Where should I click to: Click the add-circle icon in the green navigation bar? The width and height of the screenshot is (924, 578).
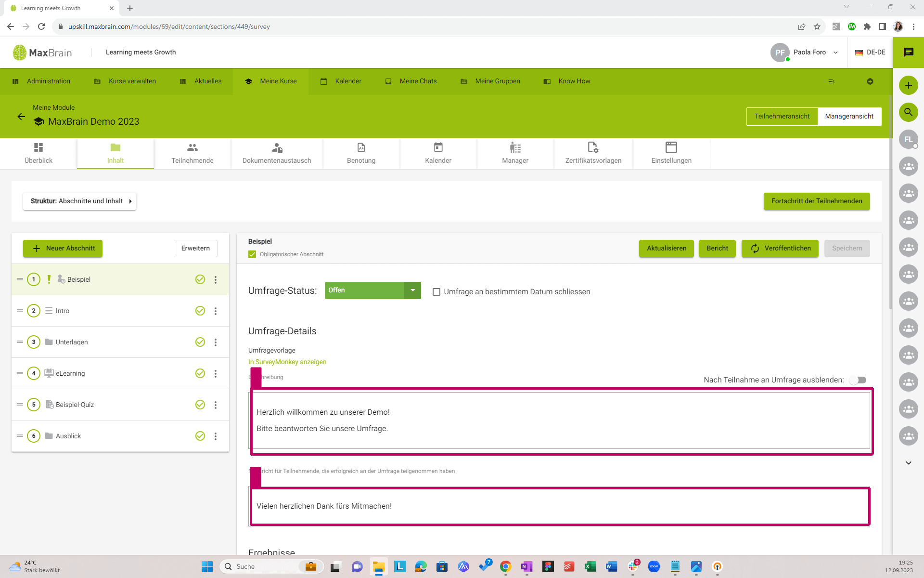[x=870, y=81]
